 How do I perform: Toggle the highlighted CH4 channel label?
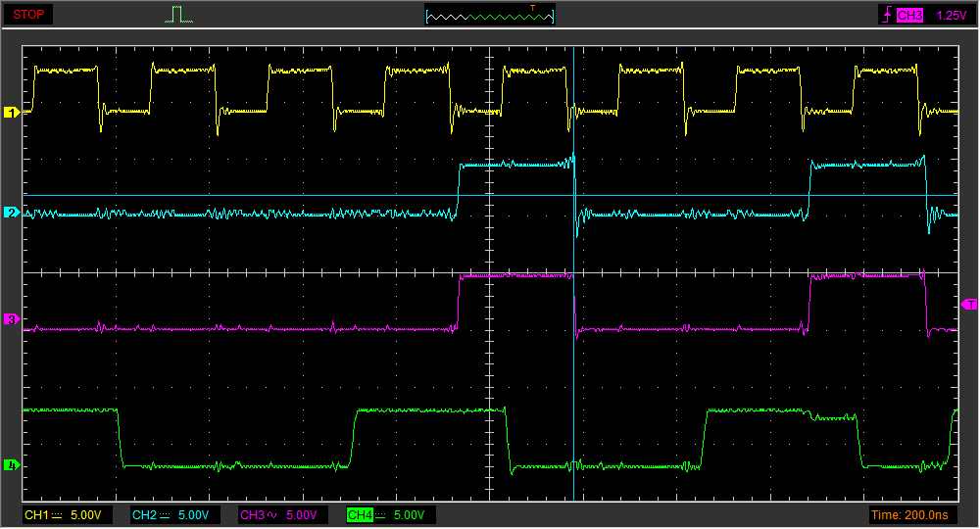click(x=361, y=515)
